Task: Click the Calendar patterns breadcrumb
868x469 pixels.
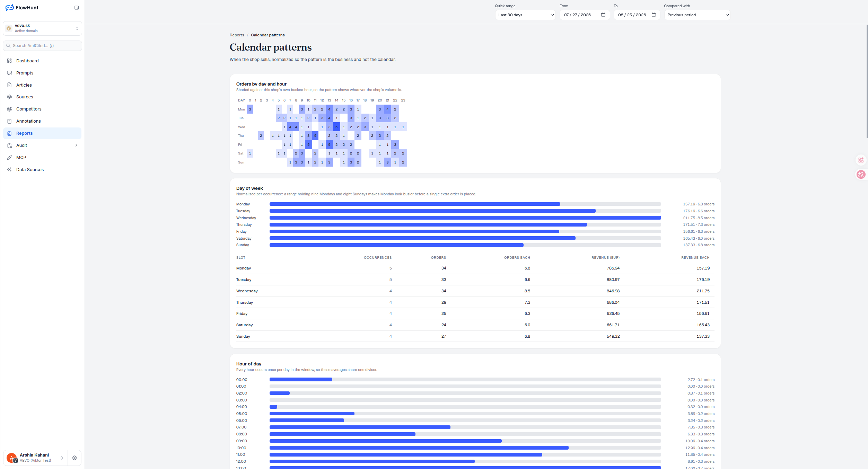Action: 268,35
